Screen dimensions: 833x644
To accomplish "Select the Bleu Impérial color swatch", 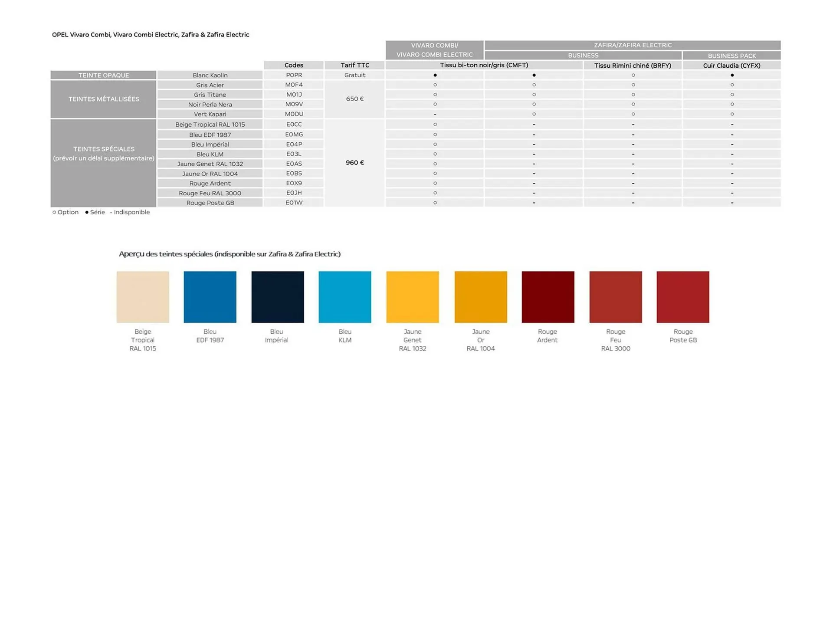I will point(278,297).
